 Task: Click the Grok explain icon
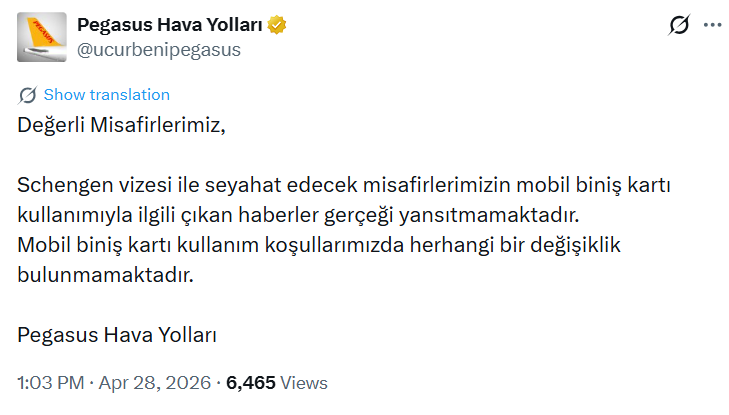tap(679, 26)
